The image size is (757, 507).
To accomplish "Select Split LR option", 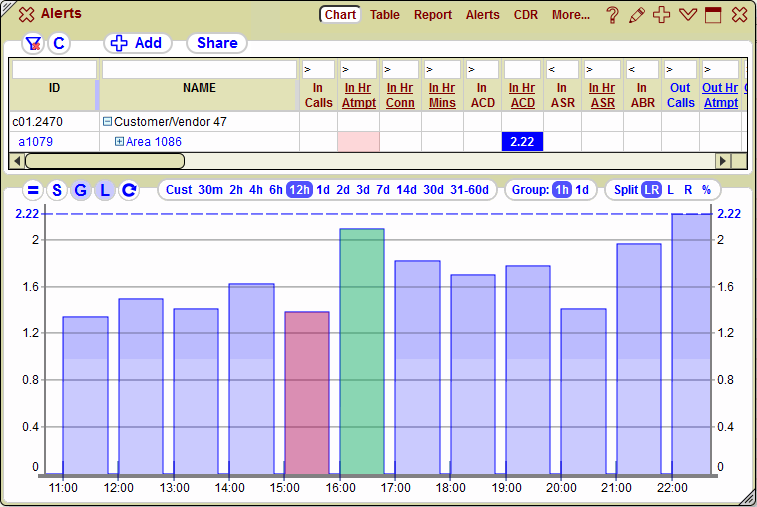I will click(x=651, y=190).
